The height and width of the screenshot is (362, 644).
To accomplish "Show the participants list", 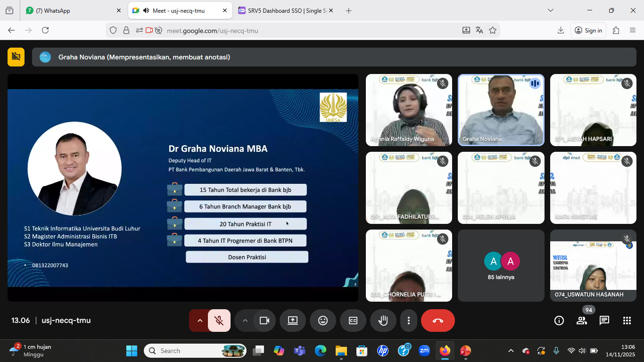I will coord(581,321).
